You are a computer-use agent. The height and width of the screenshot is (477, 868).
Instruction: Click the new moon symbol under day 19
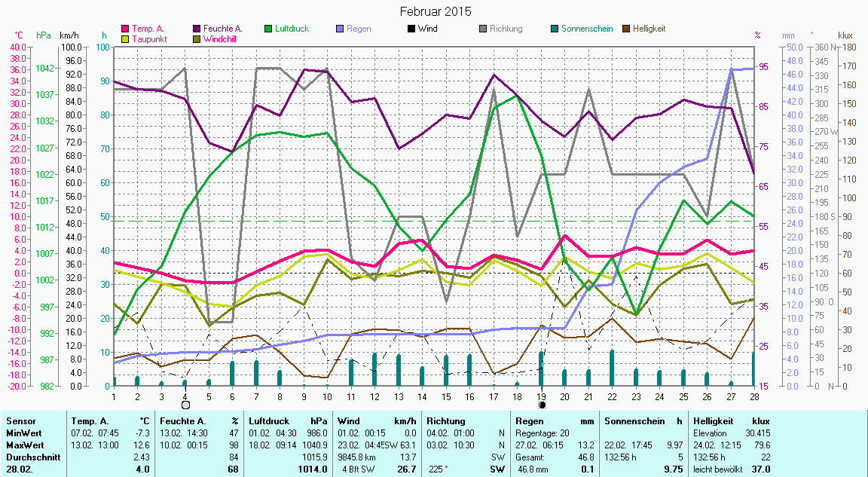pyautogui.click(x=542, y=405)
